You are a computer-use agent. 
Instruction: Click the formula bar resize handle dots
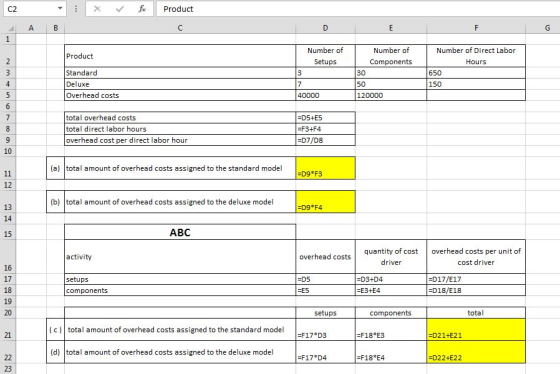[76, 9]
